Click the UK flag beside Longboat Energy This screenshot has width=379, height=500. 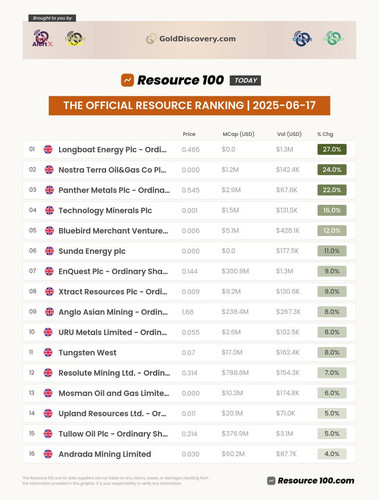click(48, 149)
